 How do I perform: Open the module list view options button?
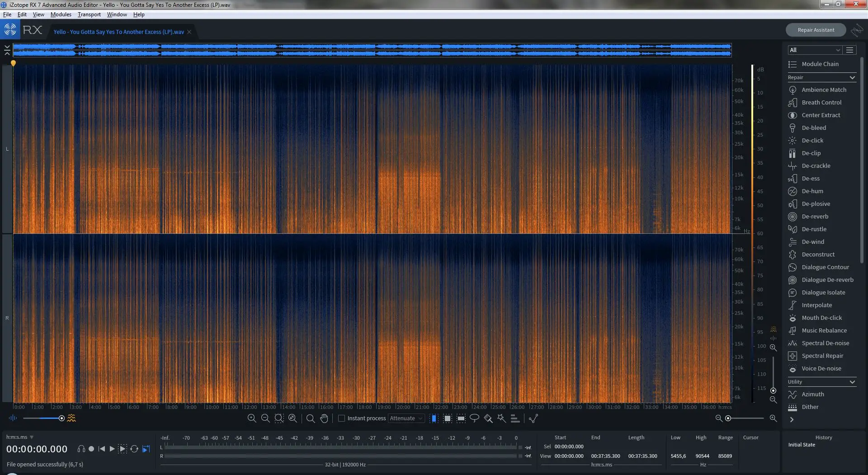(850, 50)
